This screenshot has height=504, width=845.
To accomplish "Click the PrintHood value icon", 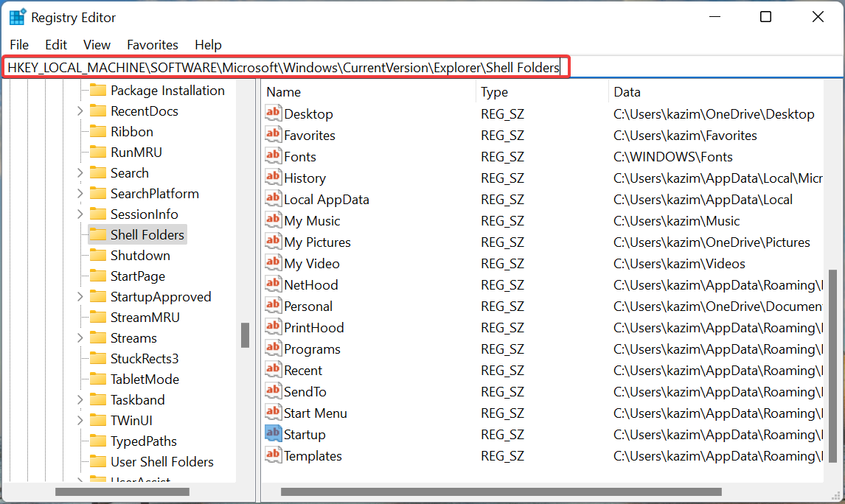I will pos(274,327).
